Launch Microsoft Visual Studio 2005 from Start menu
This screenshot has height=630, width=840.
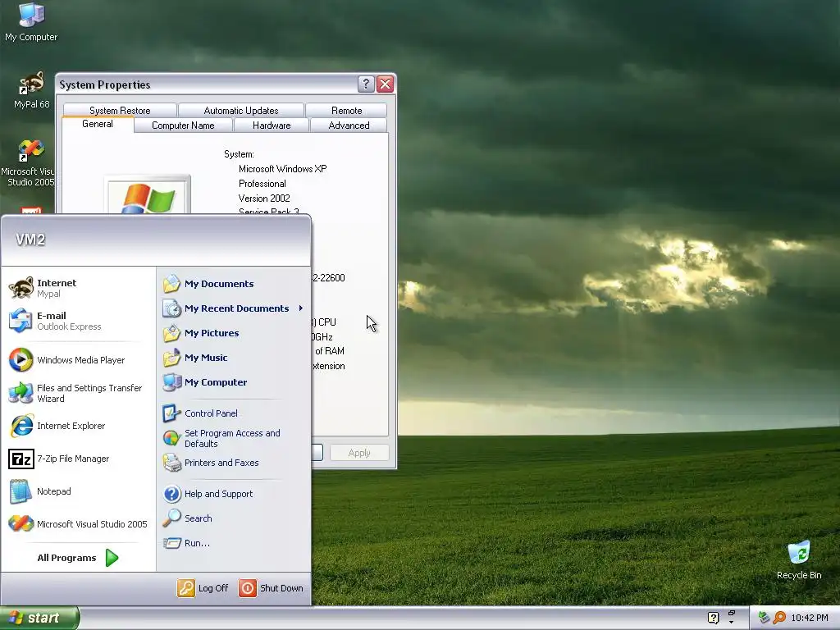tap(21, 524)
